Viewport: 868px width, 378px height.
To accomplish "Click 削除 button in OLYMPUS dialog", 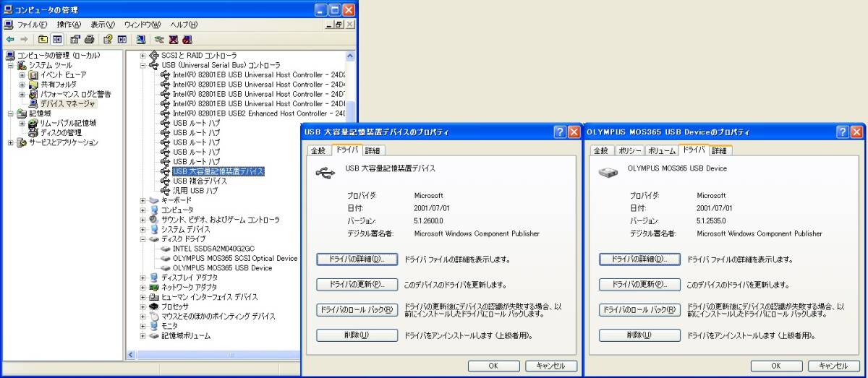I will pos(639,335).
